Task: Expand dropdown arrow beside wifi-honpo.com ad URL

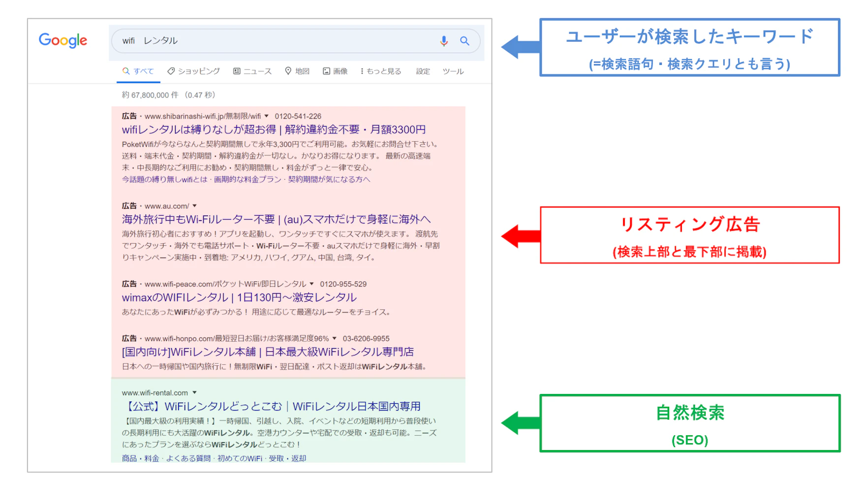Action: coord(335,338)
